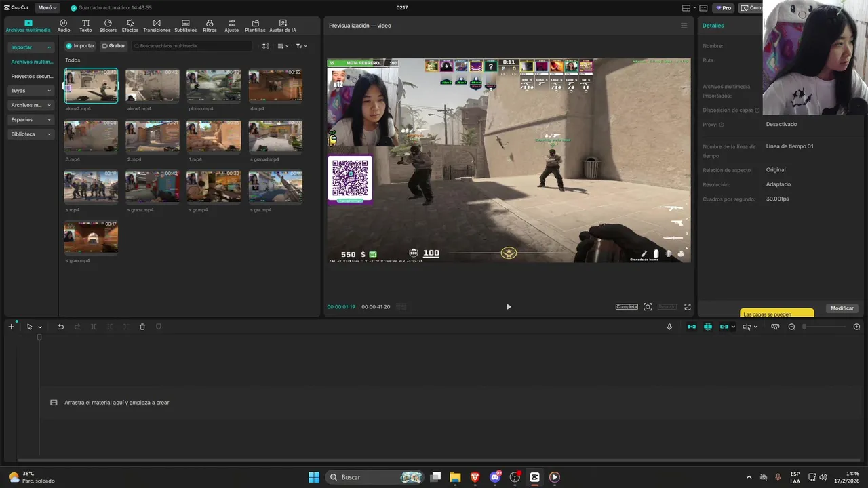Select the s granad.mp4 thumbnail

pyautogui.click(x=275, y=136)
